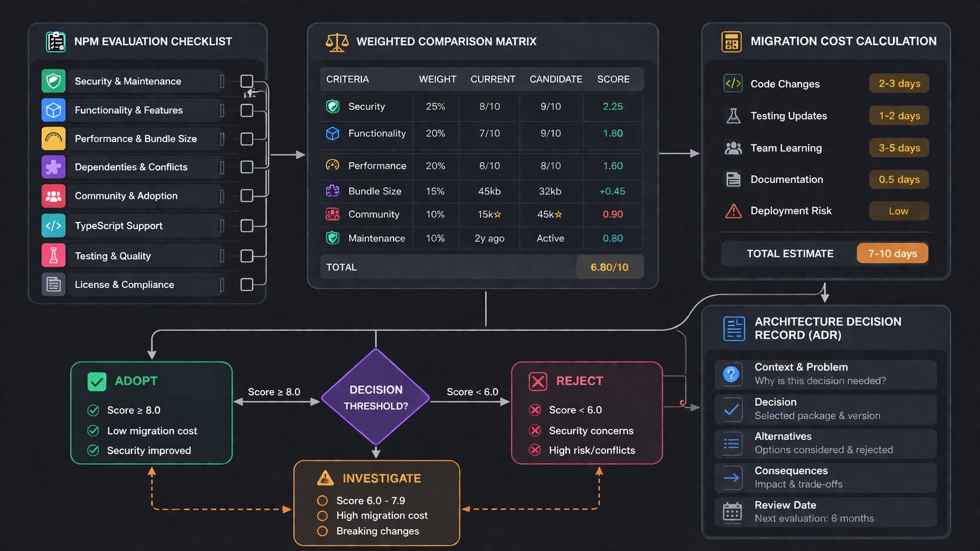Select the Community & Adoption people icon
The width and height of the screenshot is (980, 551).
(53, 196)
